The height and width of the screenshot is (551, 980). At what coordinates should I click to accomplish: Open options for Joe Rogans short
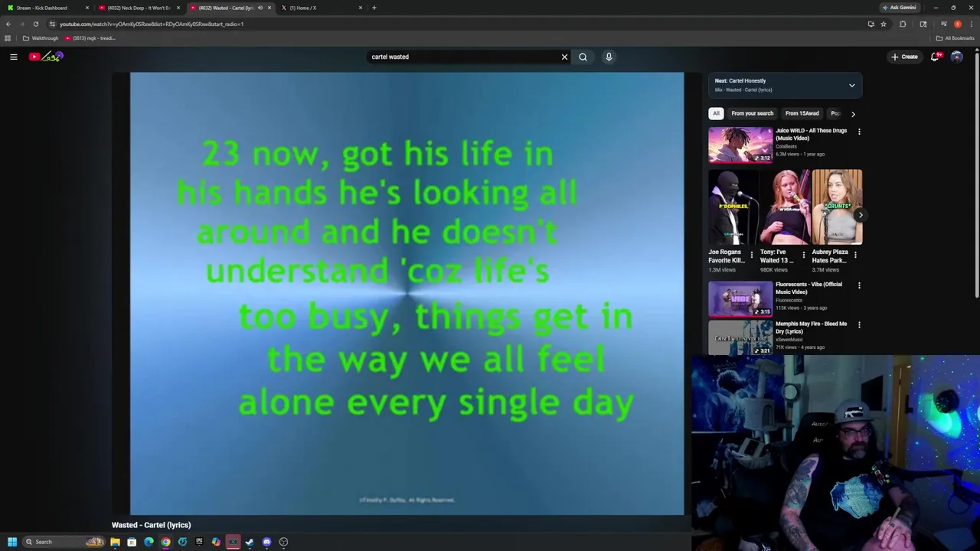coord(751,255)
